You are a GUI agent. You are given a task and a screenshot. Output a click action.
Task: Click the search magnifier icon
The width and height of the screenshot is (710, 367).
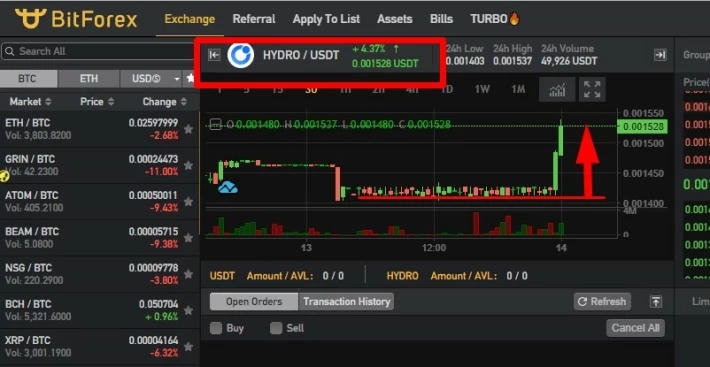tap(10, 51)
